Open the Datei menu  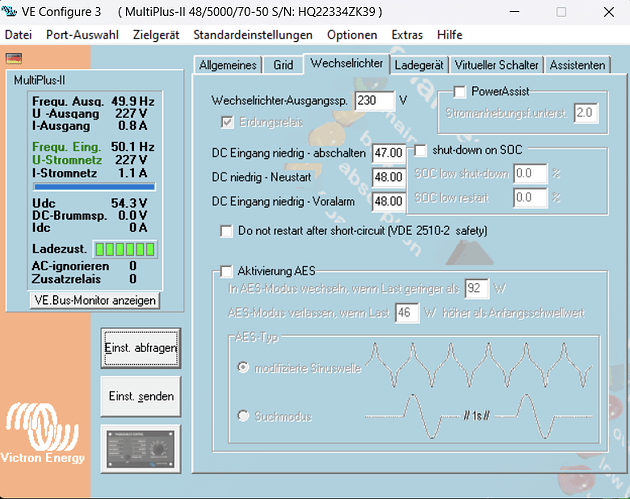[x=18, y=35]
